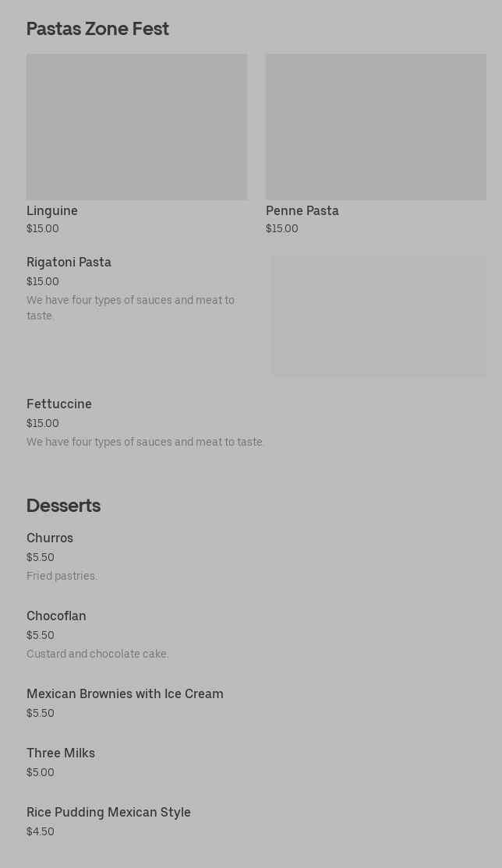Viewport: 502px width, 868px height.
Task: Click the Rigatoni Pasta sauces description
Action: click(130, 308)
